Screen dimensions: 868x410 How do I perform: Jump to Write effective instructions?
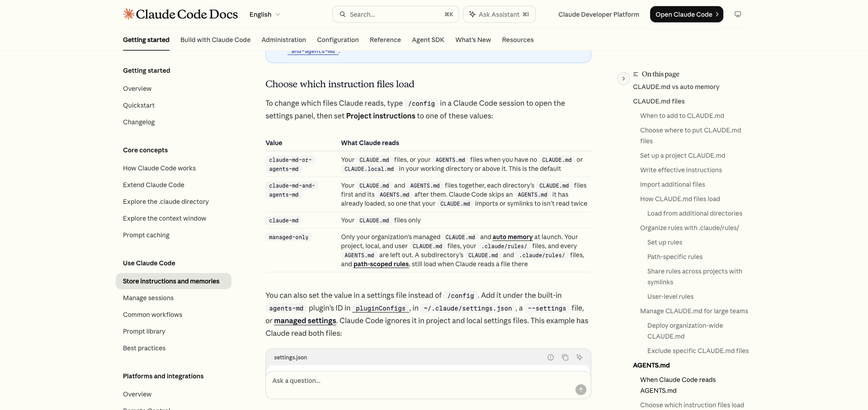pyautogui.click(x=681, y=170)
